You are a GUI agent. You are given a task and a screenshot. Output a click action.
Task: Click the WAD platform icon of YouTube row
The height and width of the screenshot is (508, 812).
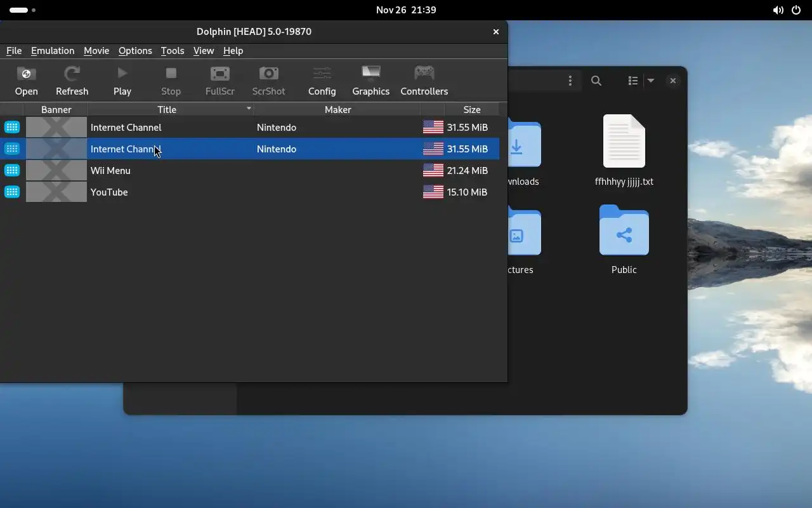coord(12,192)
